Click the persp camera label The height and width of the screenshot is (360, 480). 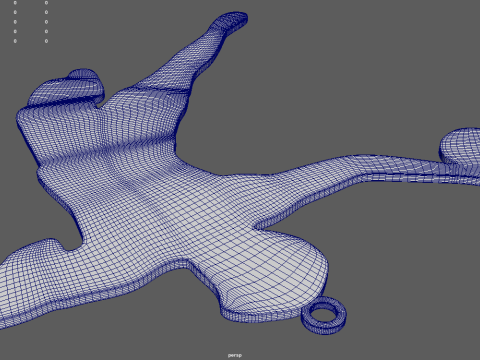[235, 355]
